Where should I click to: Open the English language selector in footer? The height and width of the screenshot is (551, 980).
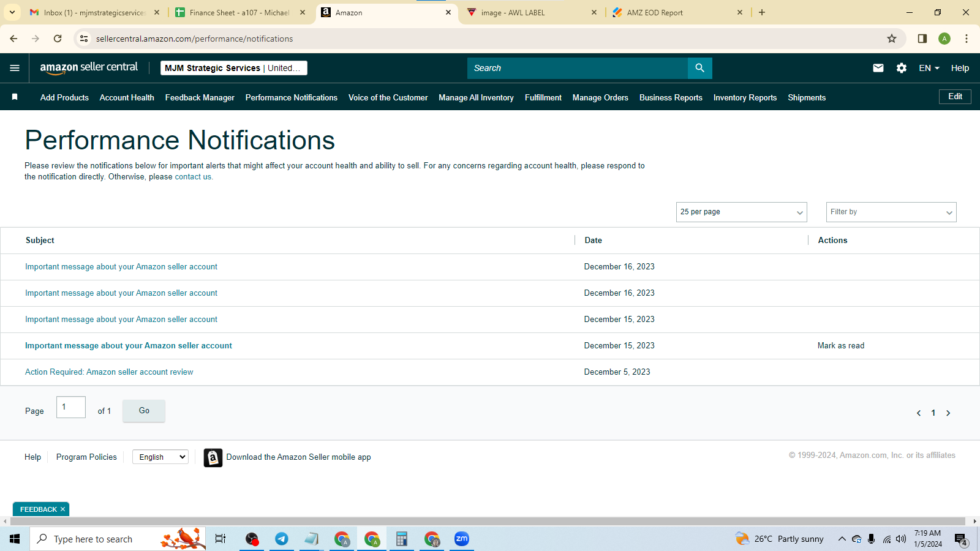[x=160, y=457]
